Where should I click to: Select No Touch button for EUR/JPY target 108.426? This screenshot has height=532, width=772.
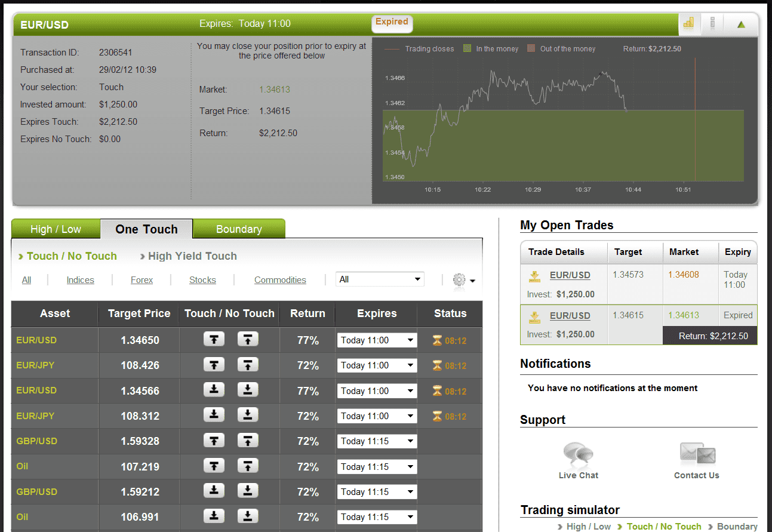click(248, 365)
